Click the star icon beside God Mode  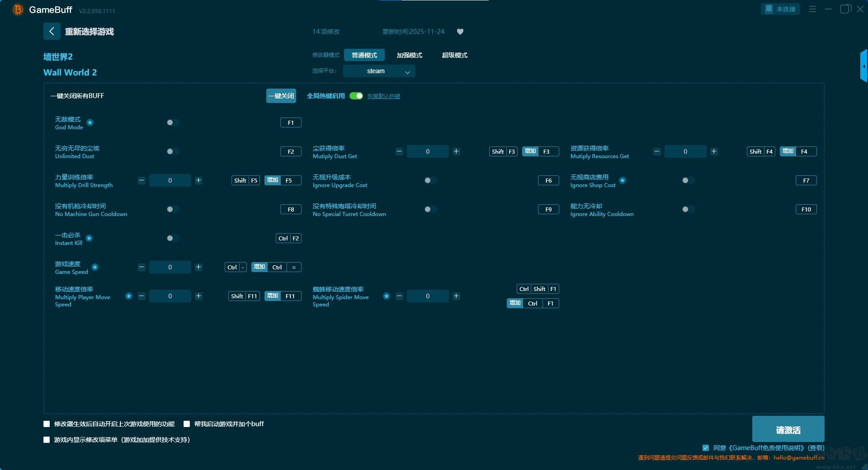(90, 122)
